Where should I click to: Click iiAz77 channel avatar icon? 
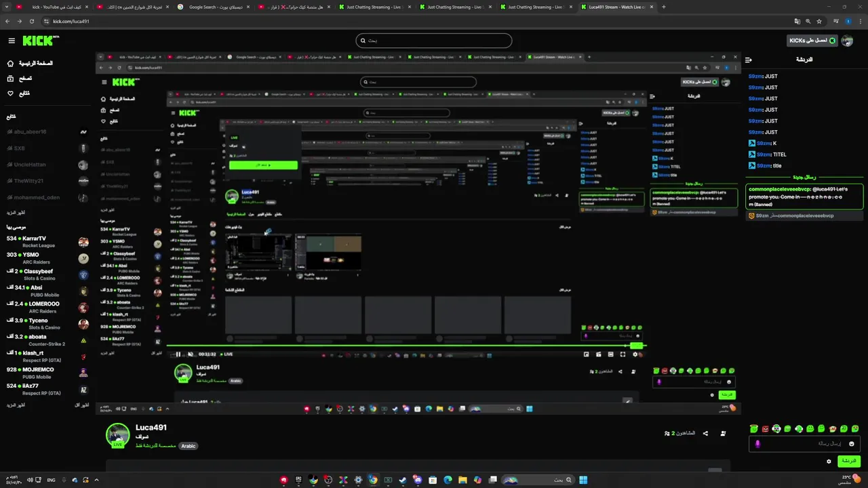point(83,390)
